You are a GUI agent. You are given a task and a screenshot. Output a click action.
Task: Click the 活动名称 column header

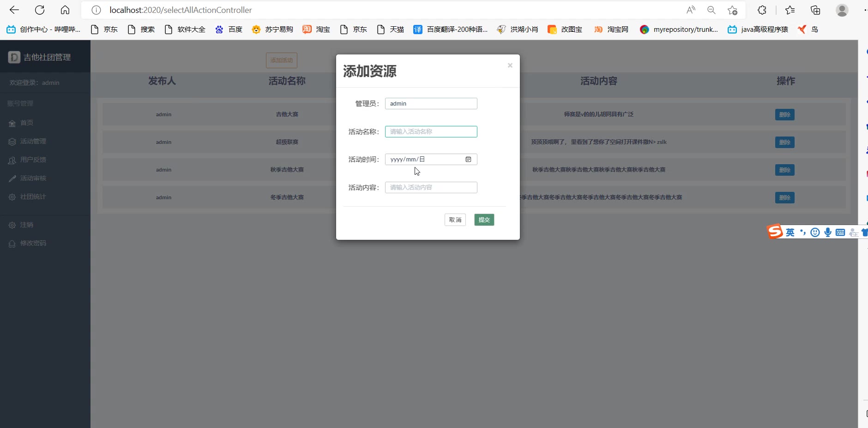click(x=287, y=81)
